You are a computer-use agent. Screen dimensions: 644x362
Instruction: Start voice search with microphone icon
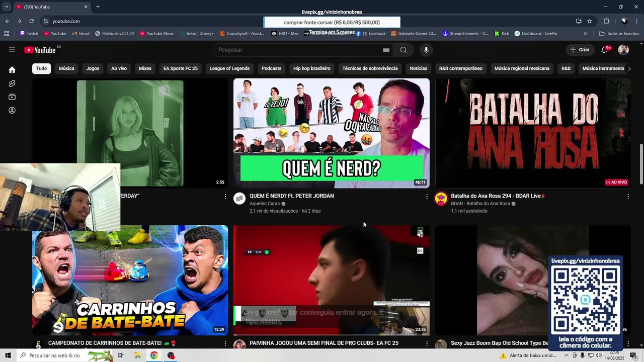click(426, 50)
